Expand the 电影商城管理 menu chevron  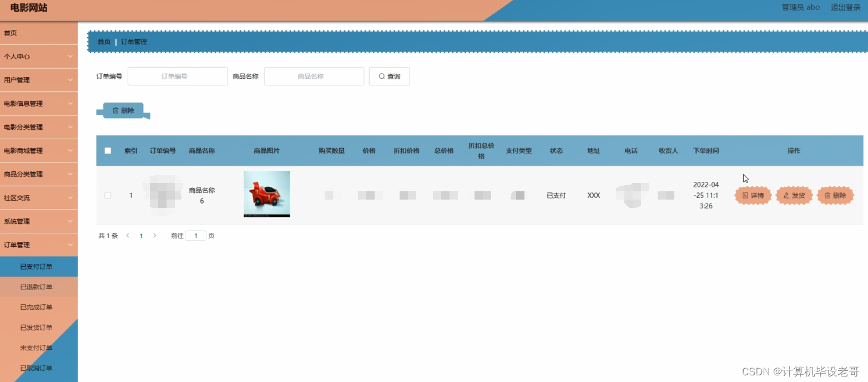coord(70,151)
